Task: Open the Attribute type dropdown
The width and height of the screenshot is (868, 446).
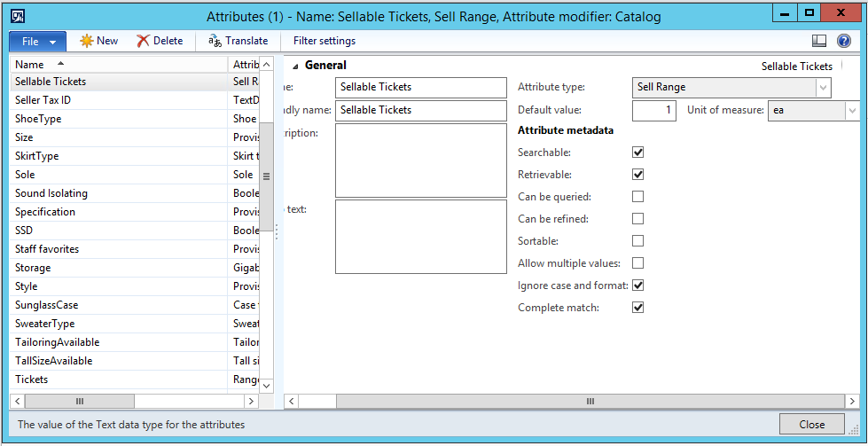Action: point(823,88)
